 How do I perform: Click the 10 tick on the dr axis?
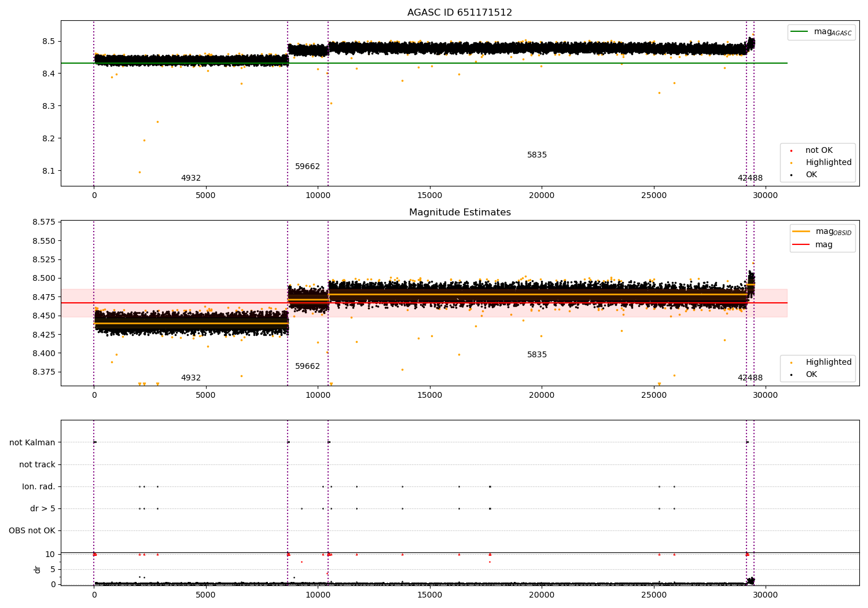pyautogui.click(x=50, y=554)
